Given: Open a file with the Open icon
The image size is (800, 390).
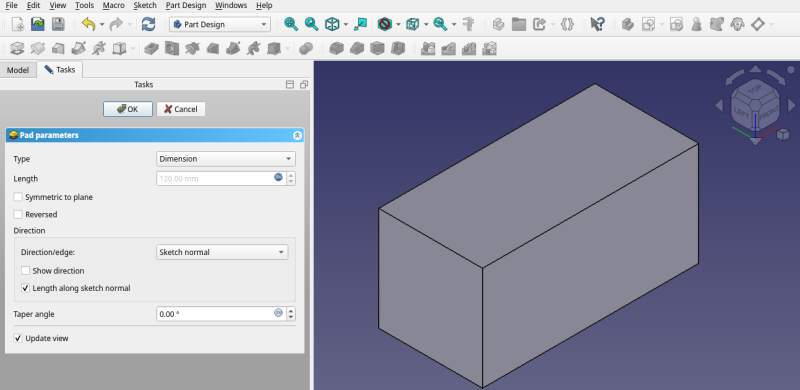Looking at the screenshot, I should (38, 24).
